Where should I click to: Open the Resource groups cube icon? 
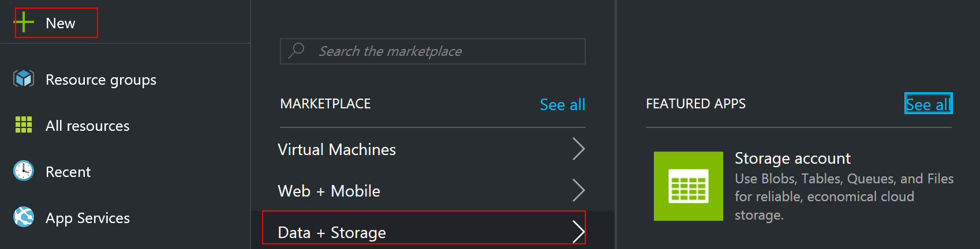24,78
